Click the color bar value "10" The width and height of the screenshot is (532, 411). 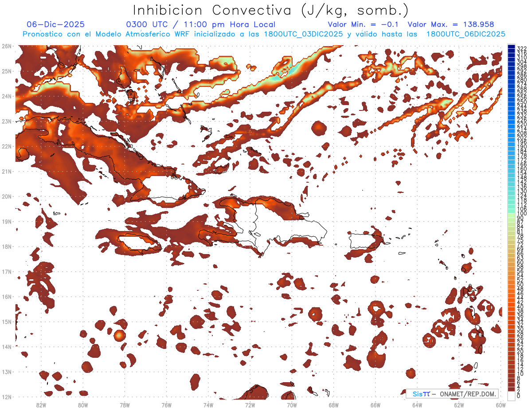520,374
